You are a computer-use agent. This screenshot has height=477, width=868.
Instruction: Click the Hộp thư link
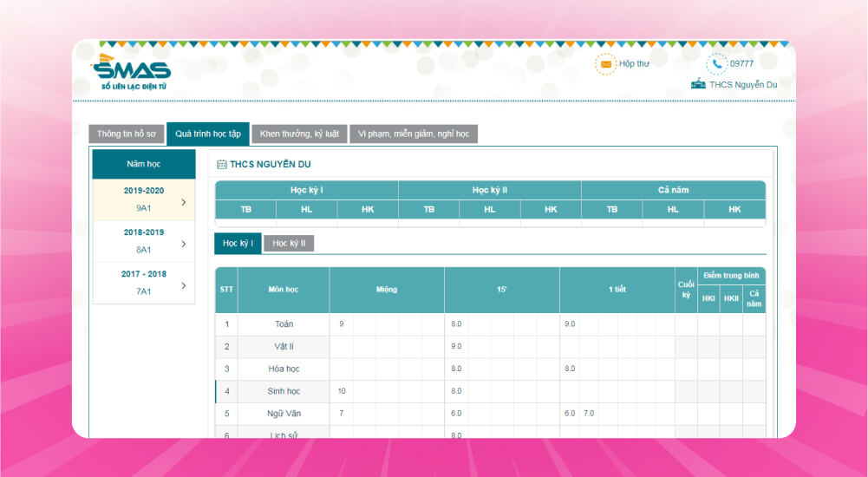(634, 63)
